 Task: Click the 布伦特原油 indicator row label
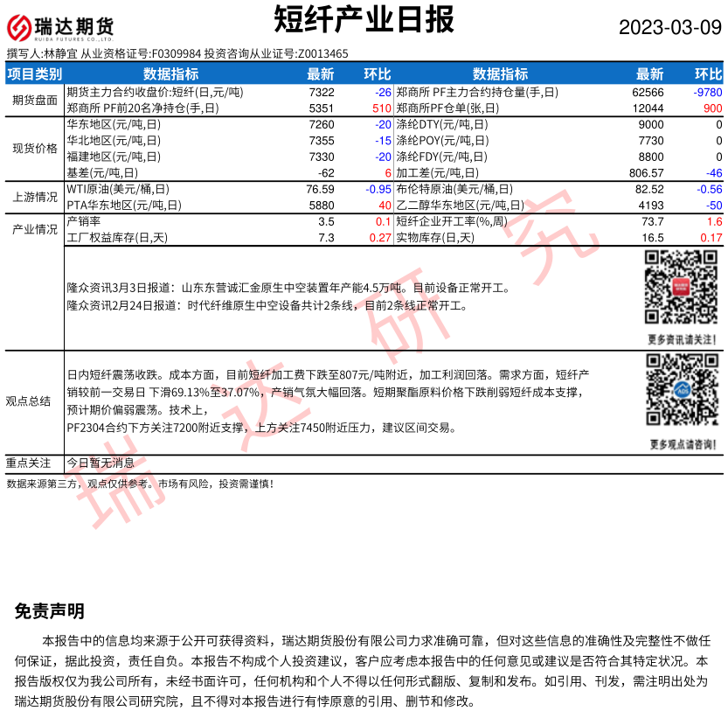454,189
